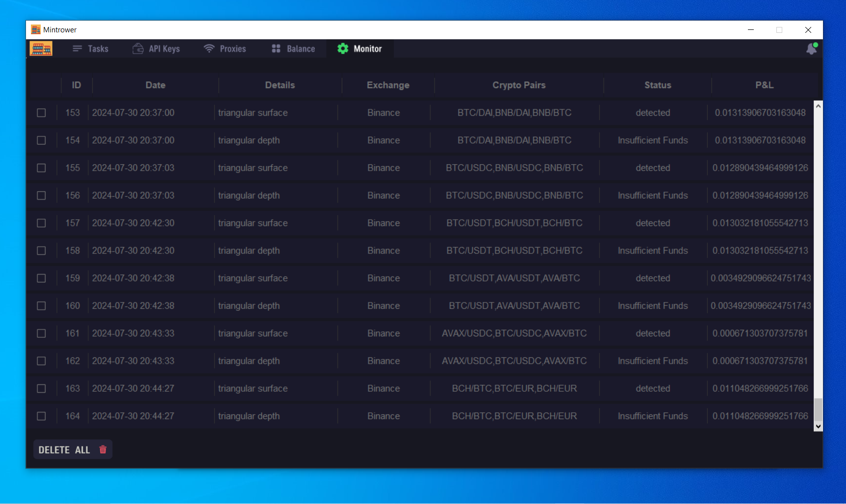Click the notification bell icon
The width and height of the screenshot is (846, 504).
pos(812,49)
